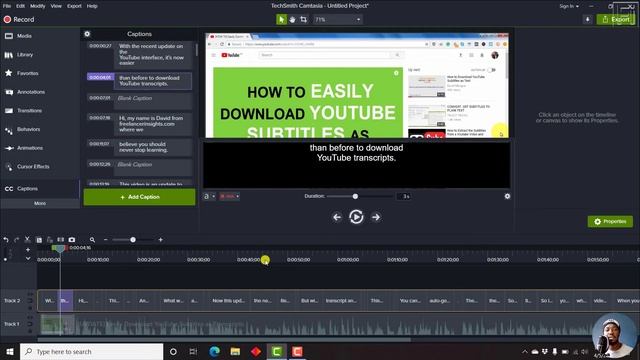Adjust the caption Duration slider

coord(355,196)
